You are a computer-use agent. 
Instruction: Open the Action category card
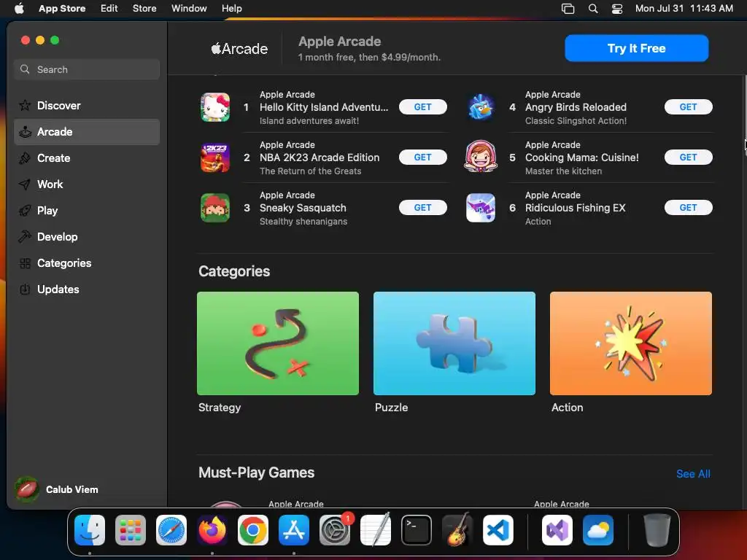point(631,343)
